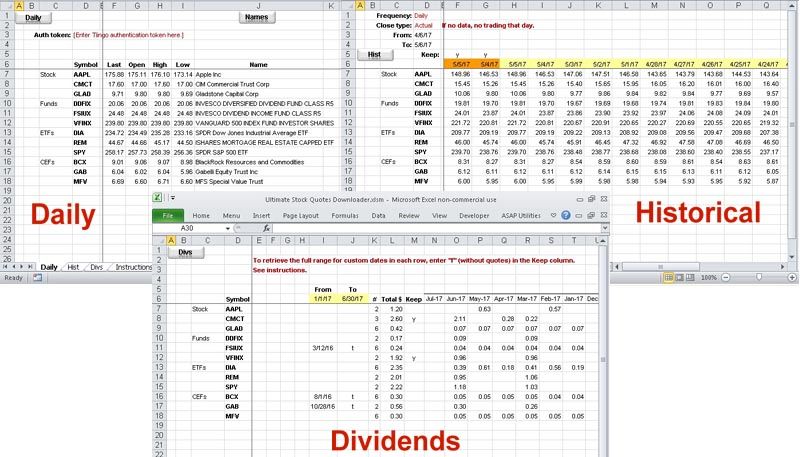Open the Quick Access Toolbar customize arrow
The width and height of the screenshot is (800, 457).
(x=173, y=198)
